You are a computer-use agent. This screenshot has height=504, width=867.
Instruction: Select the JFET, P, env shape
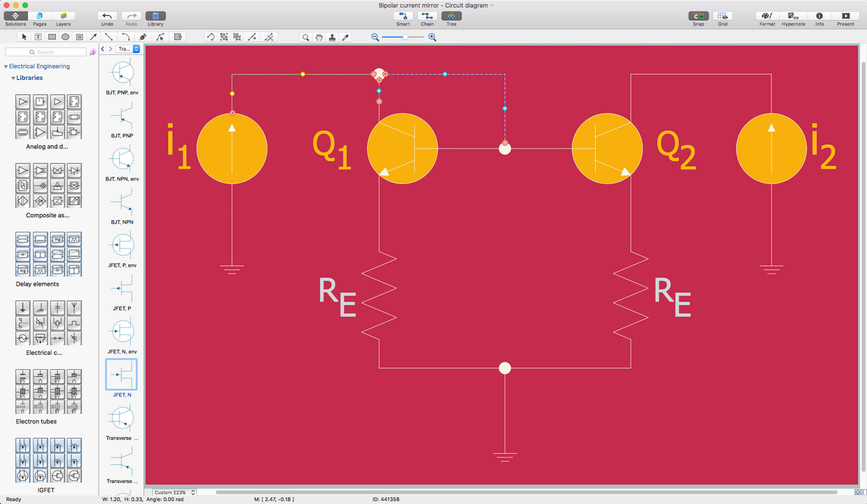[121, 245]
